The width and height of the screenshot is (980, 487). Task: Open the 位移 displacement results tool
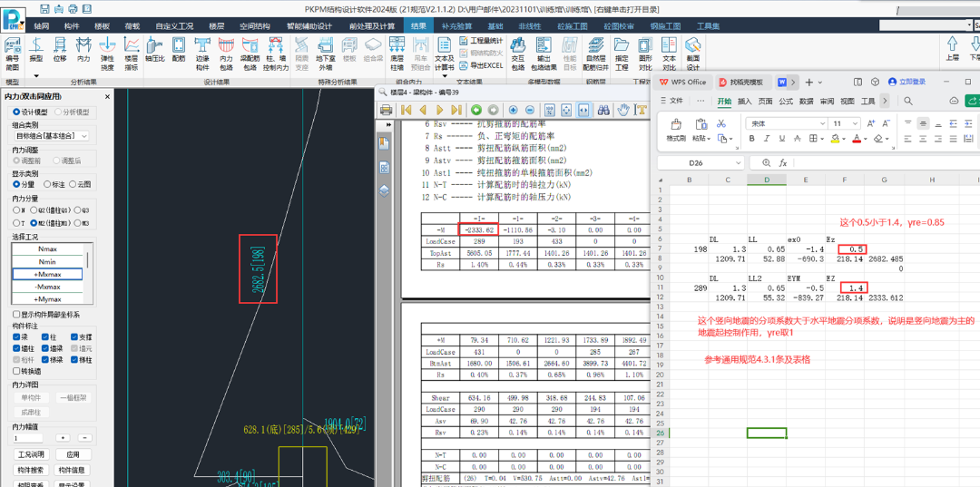(x=60, y=50)
